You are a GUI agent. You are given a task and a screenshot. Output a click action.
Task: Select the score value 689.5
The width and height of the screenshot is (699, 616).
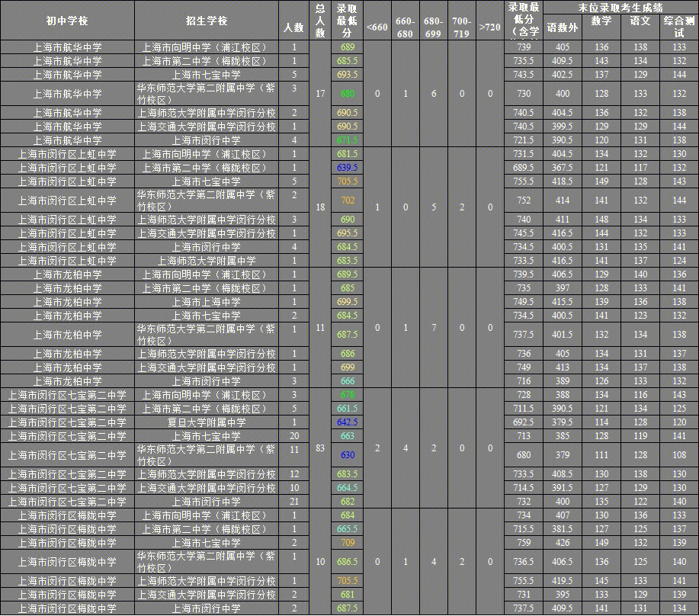pyautogui.click(x=524, y=168)
